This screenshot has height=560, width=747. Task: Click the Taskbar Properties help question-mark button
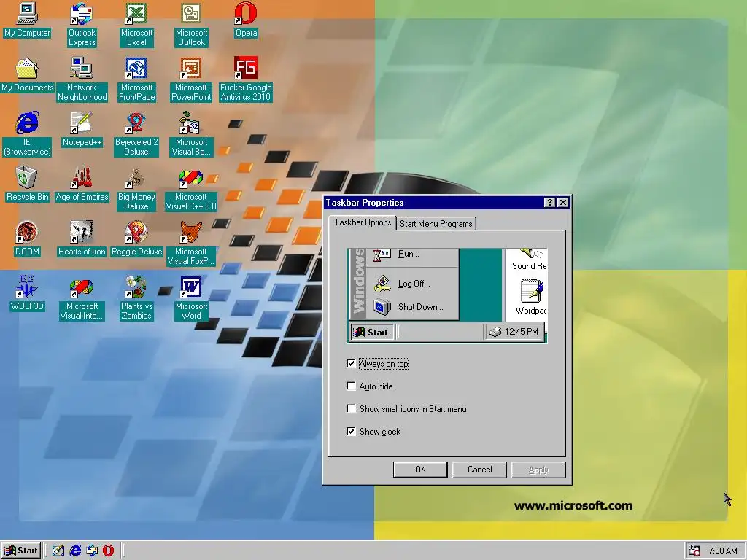549,203
